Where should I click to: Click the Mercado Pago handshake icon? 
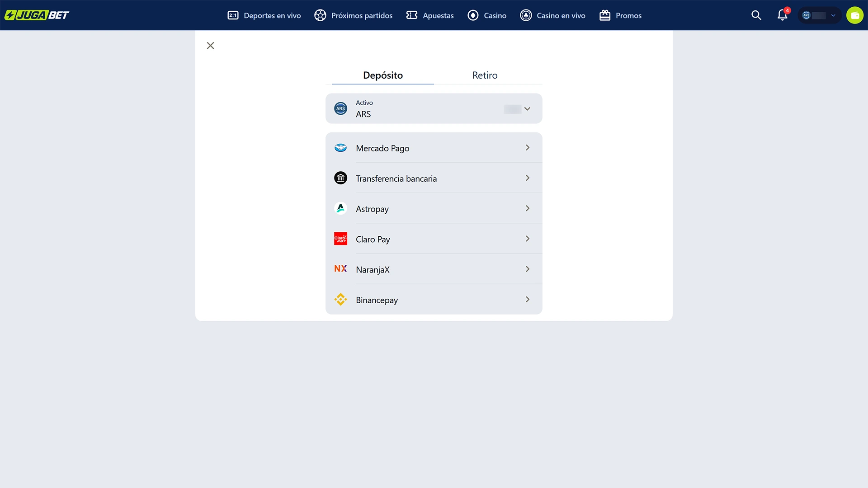(x=340, y=148)
